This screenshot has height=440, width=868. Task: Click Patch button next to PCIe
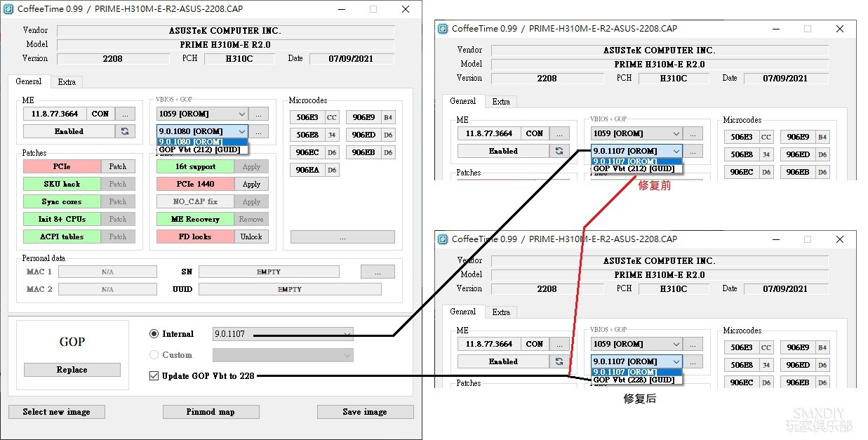(118, 166)
